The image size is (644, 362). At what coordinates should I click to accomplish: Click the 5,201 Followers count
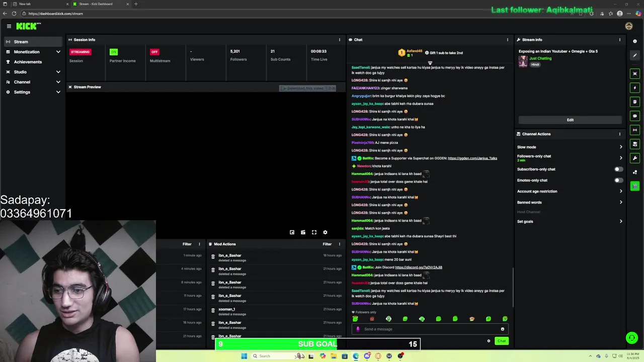(235, 51)
